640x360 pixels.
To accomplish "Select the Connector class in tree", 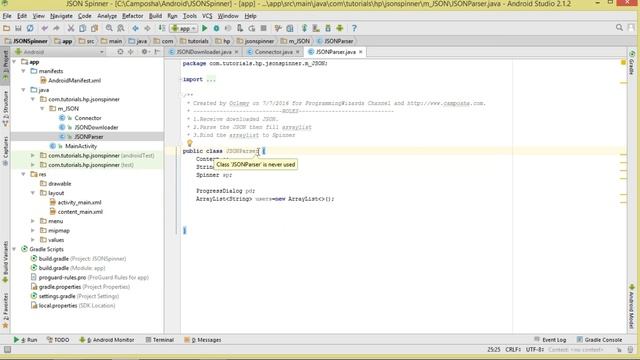I will 88,118.
